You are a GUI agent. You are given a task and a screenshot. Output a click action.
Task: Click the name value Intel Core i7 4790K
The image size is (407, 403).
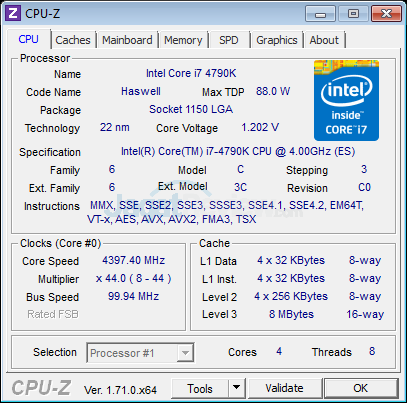[x=191, y=73]
